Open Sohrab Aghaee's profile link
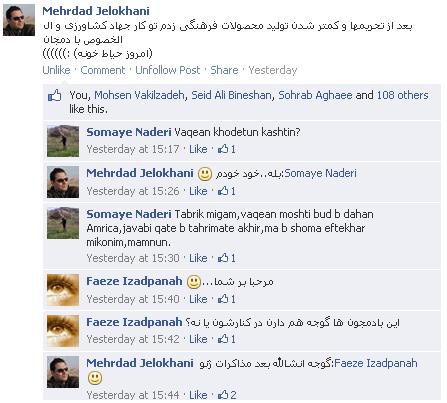Viewport: 447px width, 403px height. coord(315,95)
